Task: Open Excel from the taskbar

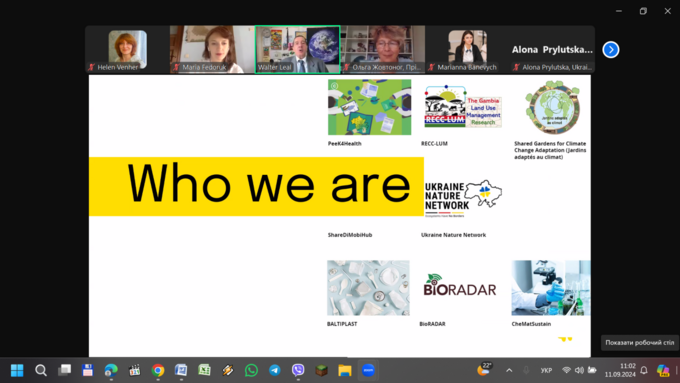Action: [x=204, y=370]
